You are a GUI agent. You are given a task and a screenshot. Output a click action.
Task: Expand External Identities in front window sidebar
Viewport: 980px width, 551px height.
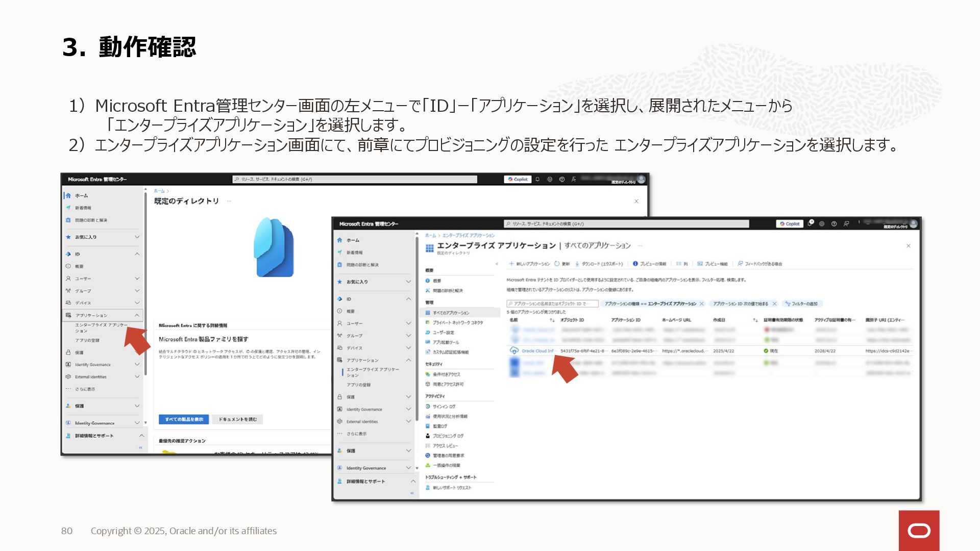coord(408,421)
